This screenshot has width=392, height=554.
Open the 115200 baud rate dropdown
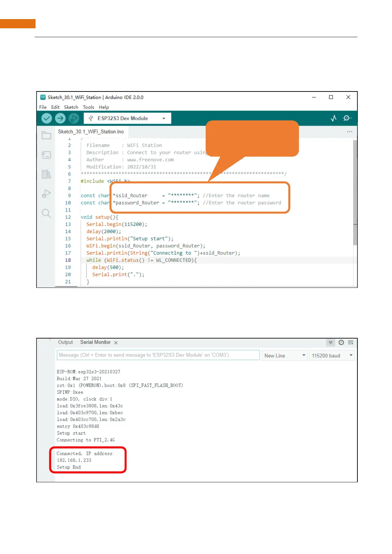332,356
